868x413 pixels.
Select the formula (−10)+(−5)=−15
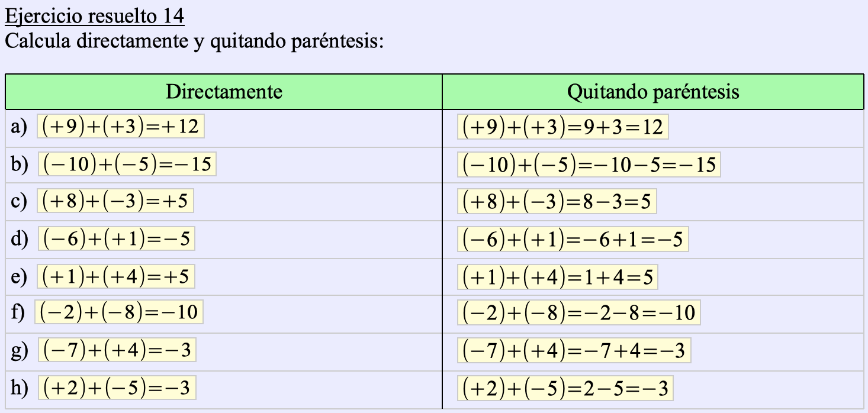(127, 164)
